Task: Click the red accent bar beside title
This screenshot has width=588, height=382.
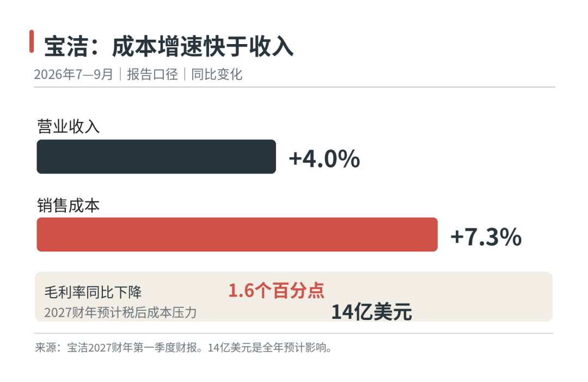Action: click(32, 41)
